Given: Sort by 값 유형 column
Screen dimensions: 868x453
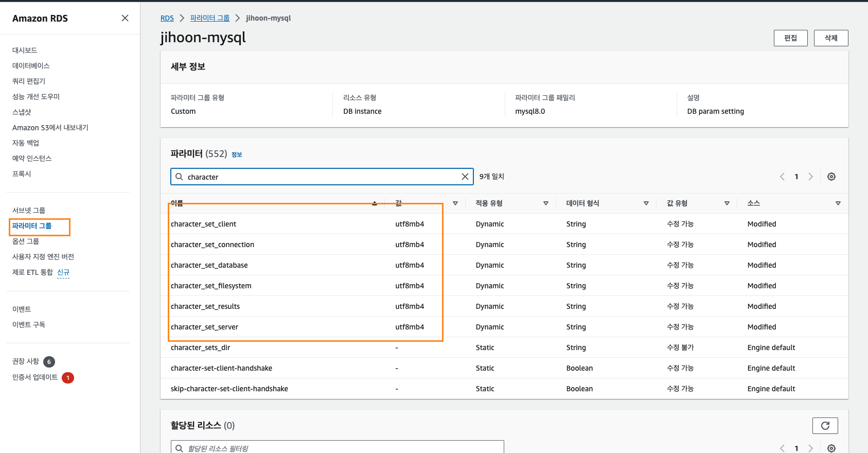Looking at the screenshot, I should [x=727, y=203].
